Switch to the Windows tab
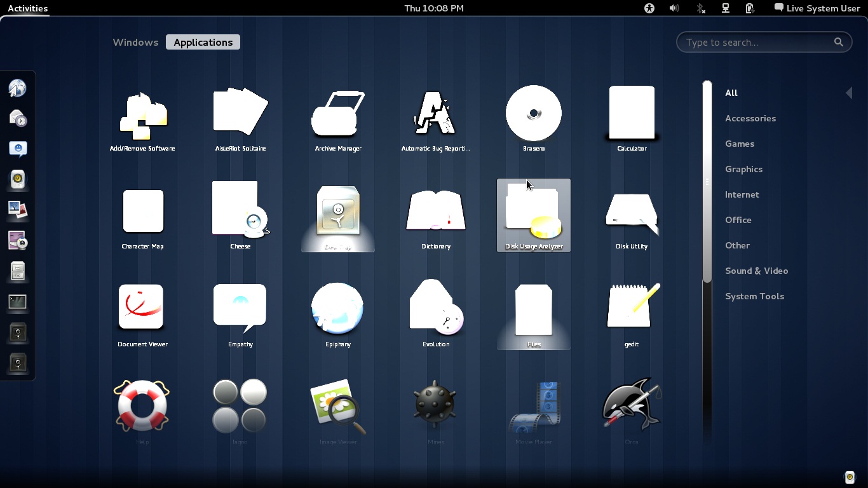 (x=135, y=43)
